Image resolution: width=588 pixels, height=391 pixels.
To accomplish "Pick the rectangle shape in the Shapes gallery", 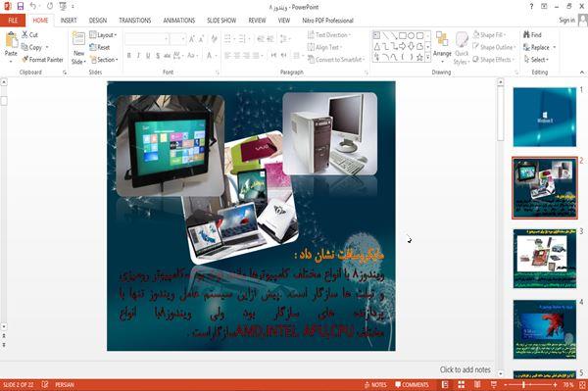I will (403, 35).
